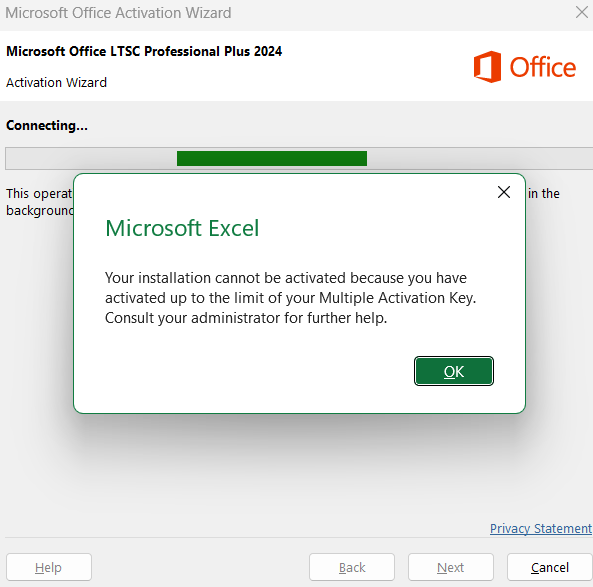
Task: Go to previous step with Back
Action: click(352, 567)
